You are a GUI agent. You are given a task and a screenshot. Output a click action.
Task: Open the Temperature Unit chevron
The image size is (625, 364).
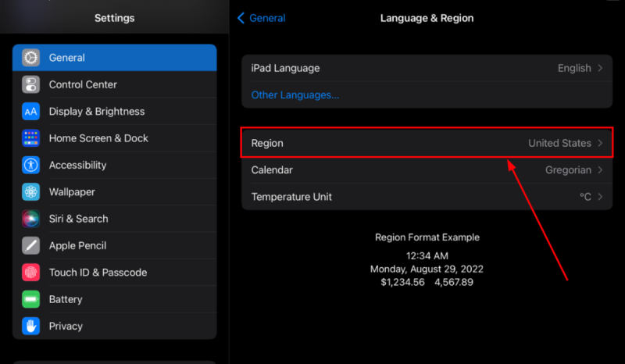pyautogui.click(x=600, y=197)
